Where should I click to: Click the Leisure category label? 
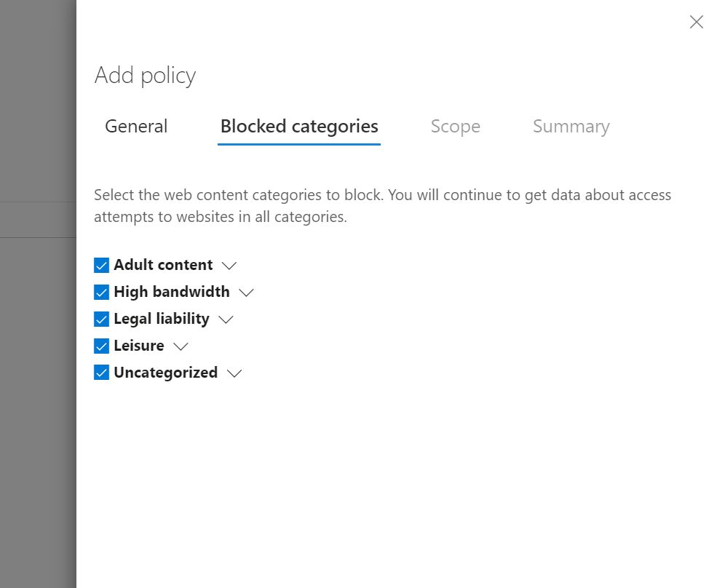[x=139, y=346]
